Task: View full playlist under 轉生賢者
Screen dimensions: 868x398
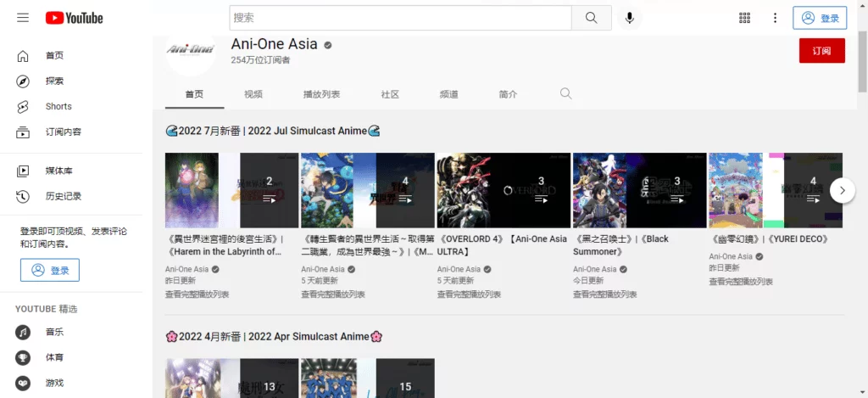Action: point(333,294)
